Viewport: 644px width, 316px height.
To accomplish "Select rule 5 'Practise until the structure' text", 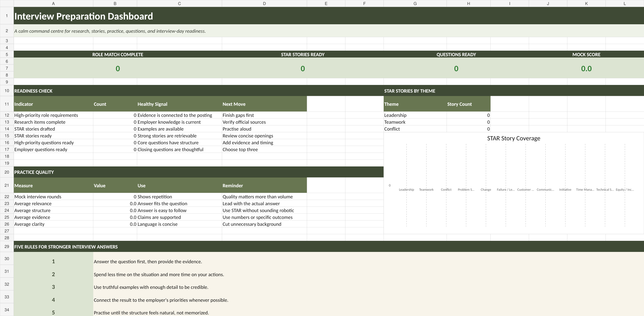I will (151, 313).
